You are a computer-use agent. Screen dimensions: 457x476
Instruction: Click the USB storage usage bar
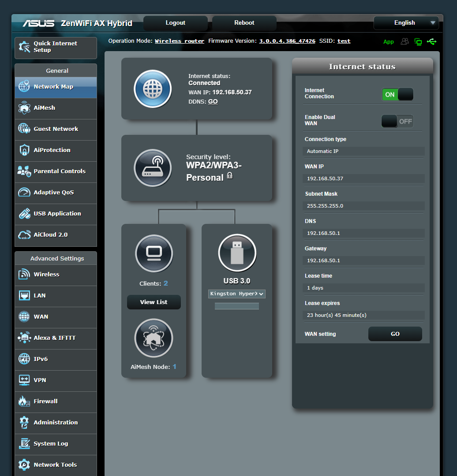pyautogui.click(x=236, y=306)
